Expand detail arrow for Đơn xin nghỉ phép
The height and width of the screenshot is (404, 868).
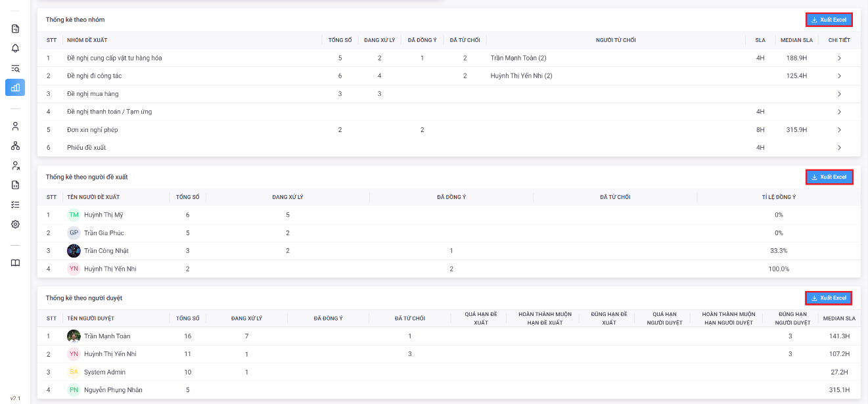tap(839, 130)
